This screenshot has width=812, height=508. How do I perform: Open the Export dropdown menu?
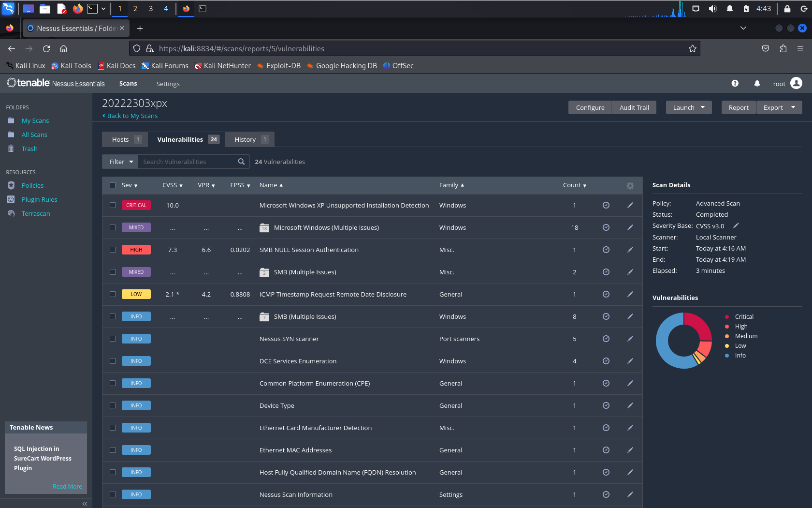tap(779, 107)
